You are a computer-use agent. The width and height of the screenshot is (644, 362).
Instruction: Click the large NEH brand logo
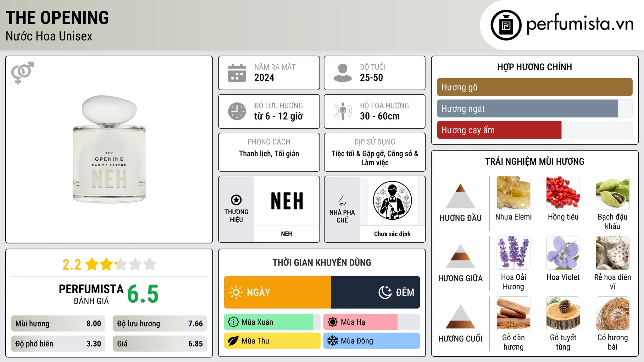(287, 201)
